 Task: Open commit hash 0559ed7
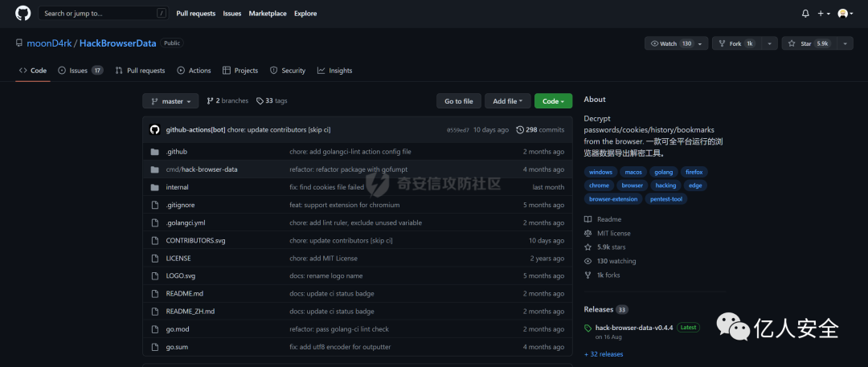pos(458,130)
